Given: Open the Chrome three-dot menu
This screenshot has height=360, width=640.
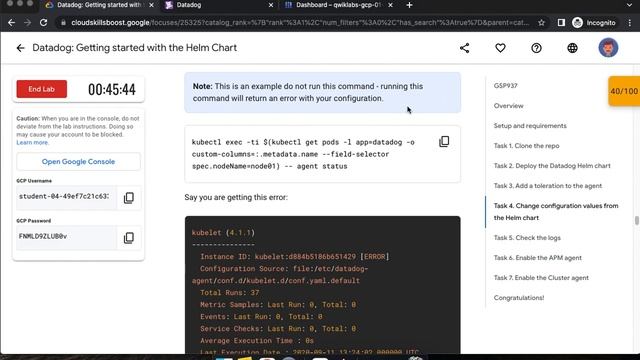Looking at the screenshot, I should click(x=630, y=23).
